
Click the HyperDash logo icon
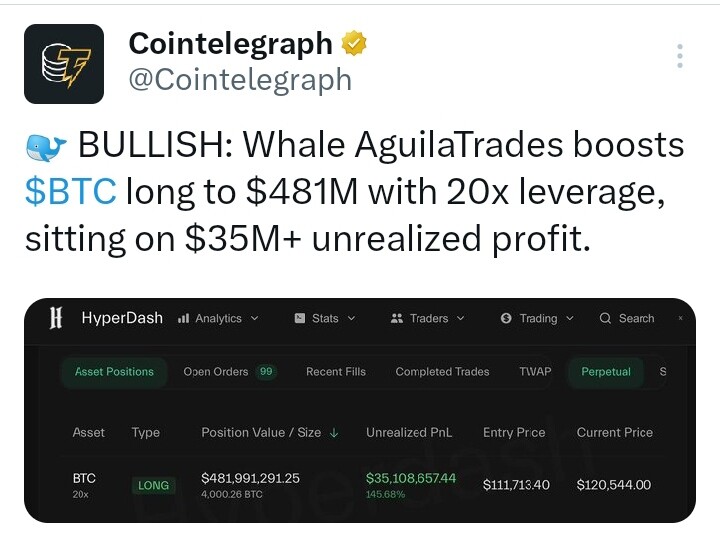coord(56,318)
